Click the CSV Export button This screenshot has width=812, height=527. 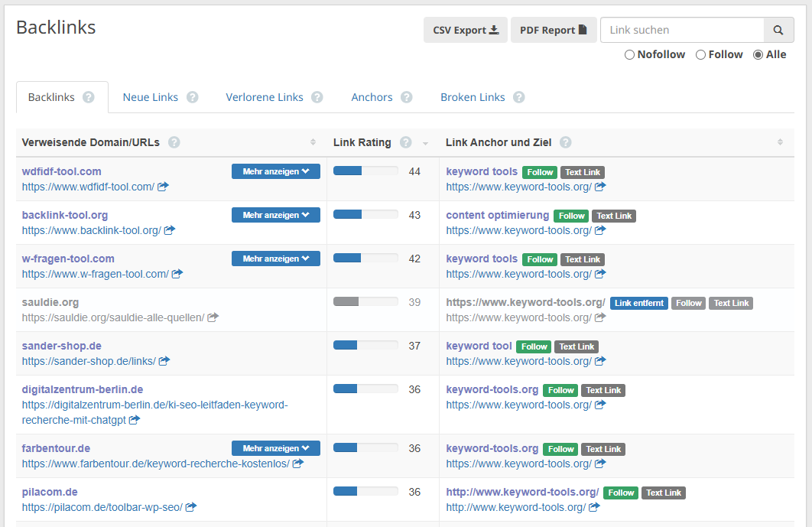pos(465,30)
